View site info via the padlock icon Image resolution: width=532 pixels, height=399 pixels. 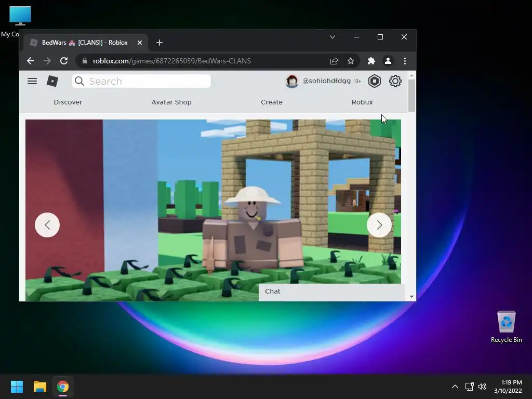(x=85, y=61)
